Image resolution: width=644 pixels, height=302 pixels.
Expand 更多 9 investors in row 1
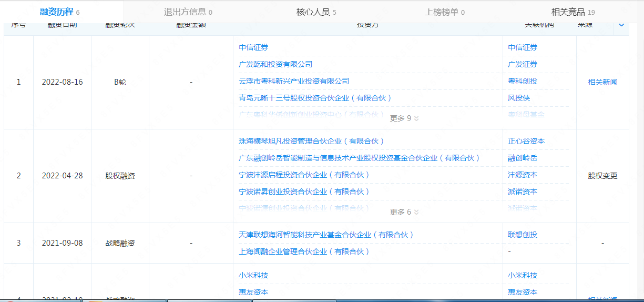[404, 118]
